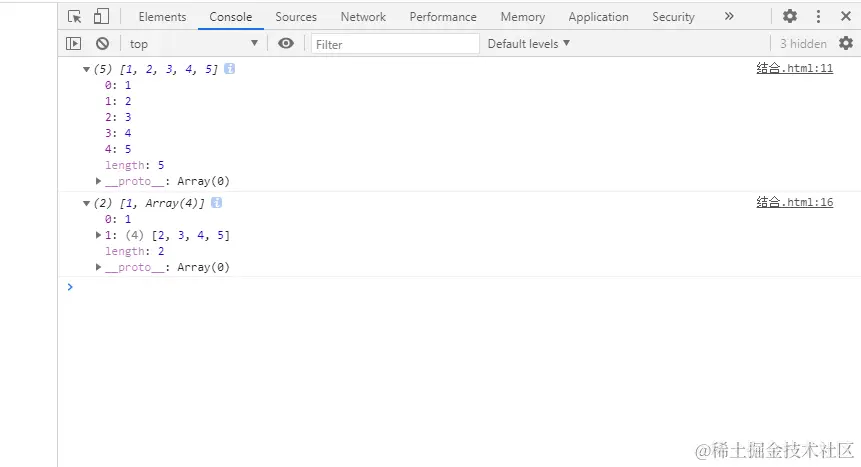Expand __proto__ of the two-element array
861x467 pixels.
(98, 267)
